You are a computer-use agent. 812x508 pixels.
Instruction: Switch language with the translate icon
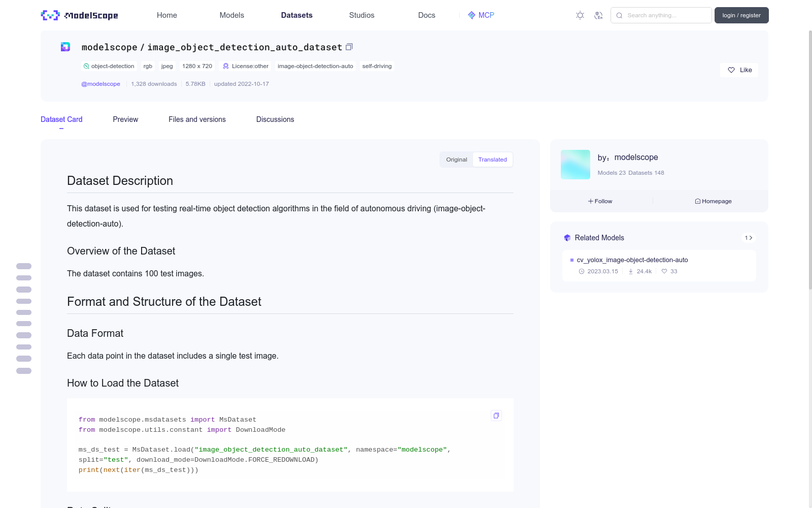(x=598, y=15)
